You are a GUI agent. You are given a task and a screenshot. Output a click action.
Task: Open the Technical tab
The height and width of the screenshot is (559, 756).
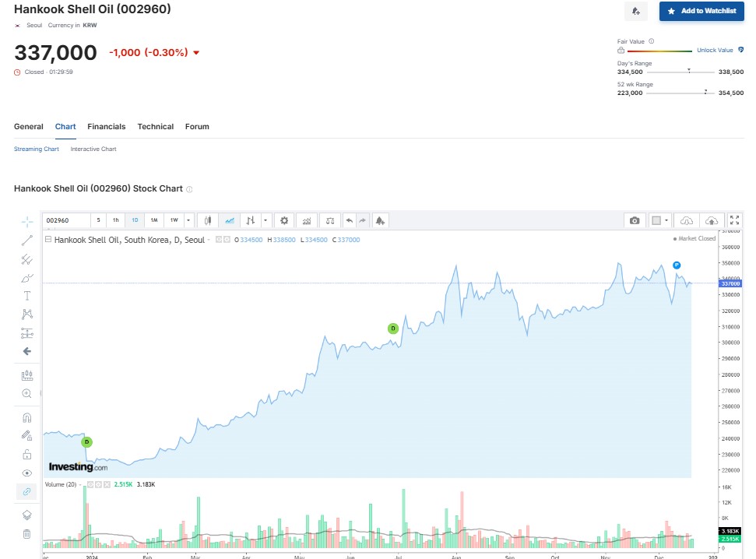(155, 126)
